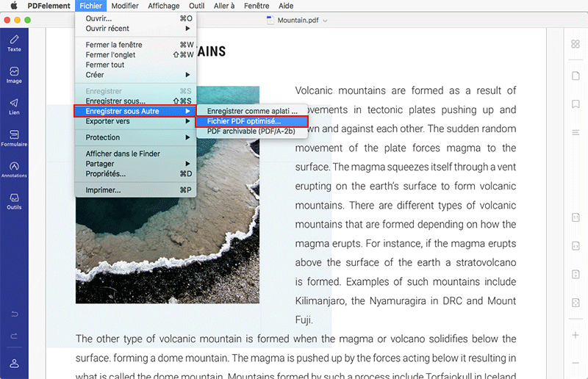Click the word stratovolcano in the paragraph

[486, 262]
